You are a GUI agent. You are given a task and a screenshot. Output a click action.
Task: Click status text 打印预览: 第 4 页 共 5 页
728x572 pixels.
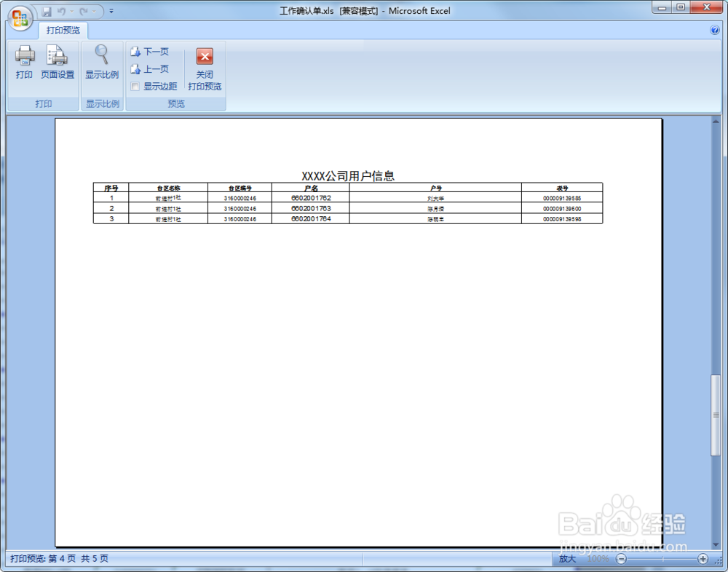tap(60, 558)
